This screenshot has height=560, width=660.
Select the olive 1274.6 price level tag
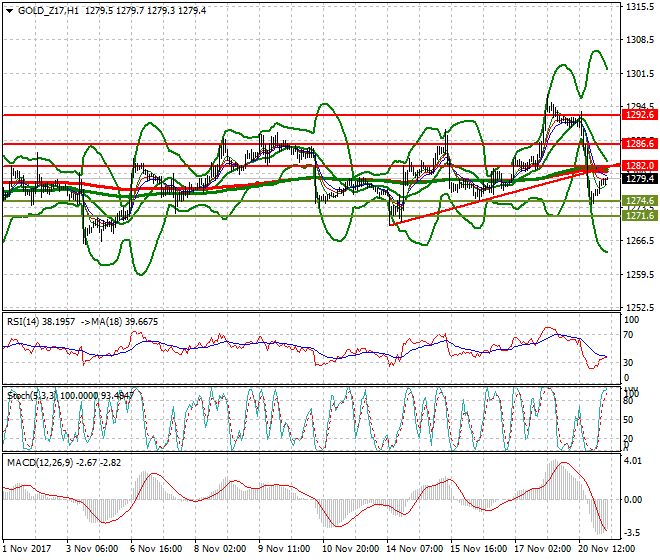coord(638,201)
